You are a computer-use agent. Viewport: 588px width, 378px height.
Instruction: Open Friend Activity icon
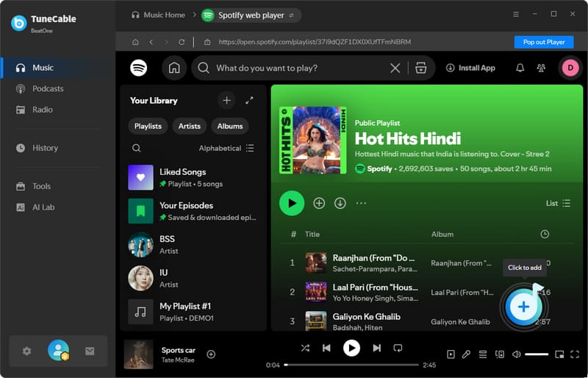[x=541, y=68]
